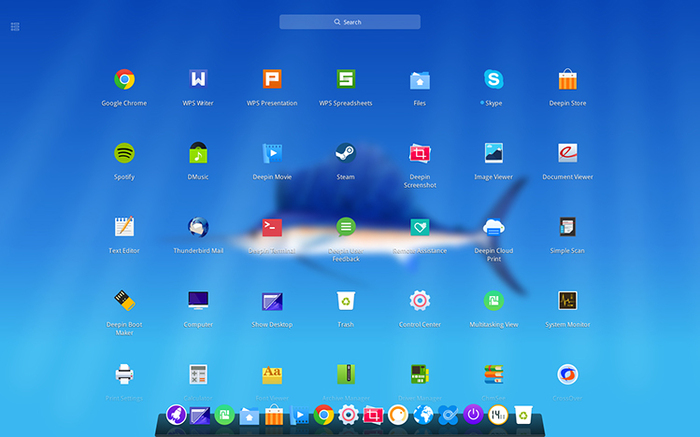Screen dimensions: 700x437
Task: Click the clock icon in the dock
Action: click(x=498, y=415)
